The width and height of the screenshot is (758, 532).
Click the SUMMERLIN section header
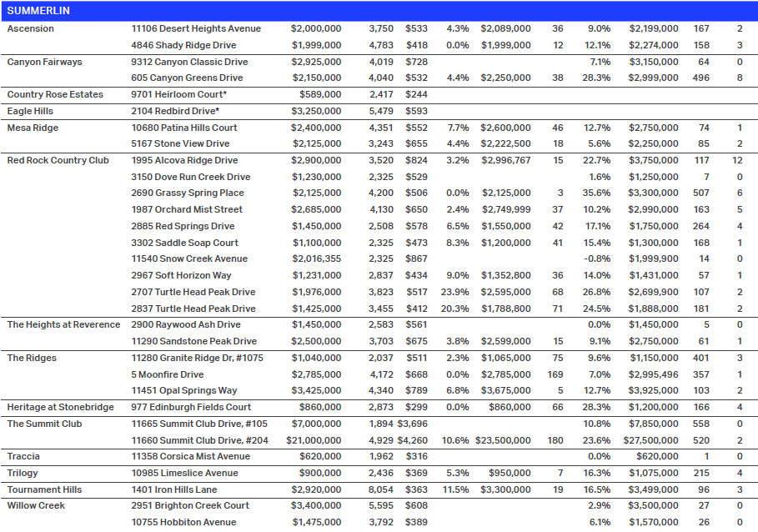[38, 10]
